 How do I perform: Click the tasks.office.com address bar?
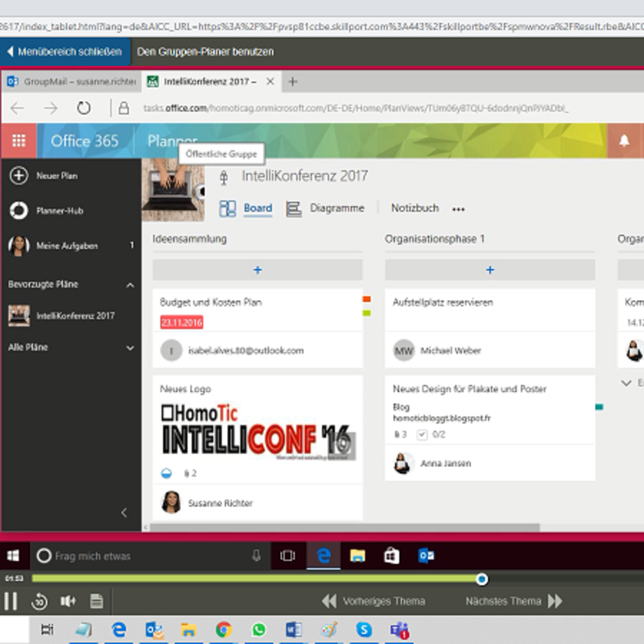pyautogui.click(x=356, y=108)
